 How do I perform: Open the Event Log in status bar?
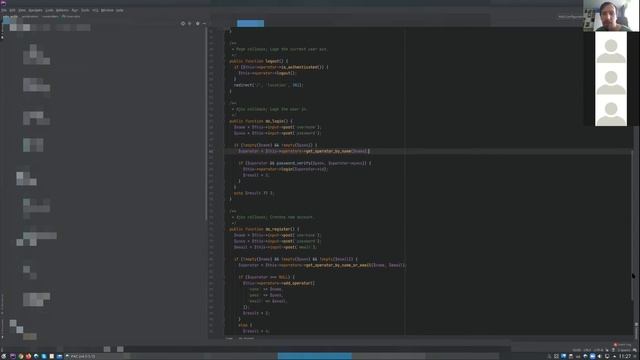(x=622, y=345)
